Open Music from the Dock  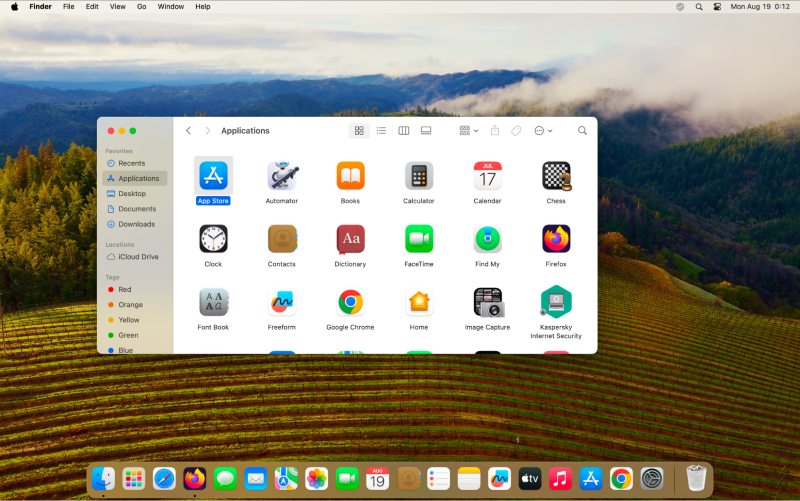(560, 479)
